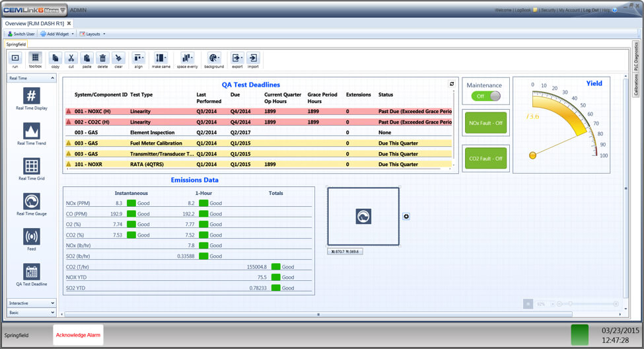Click the Yield gauge needle pivot
The width and height of the screenshot is (644, 349).
tap(532, 155)
